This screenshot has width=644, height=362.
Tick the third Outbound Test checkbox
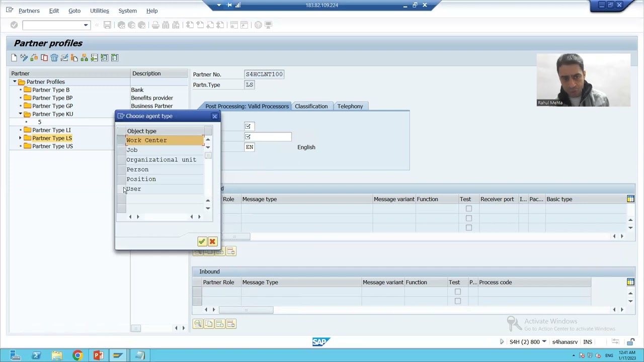click(468, 228)
